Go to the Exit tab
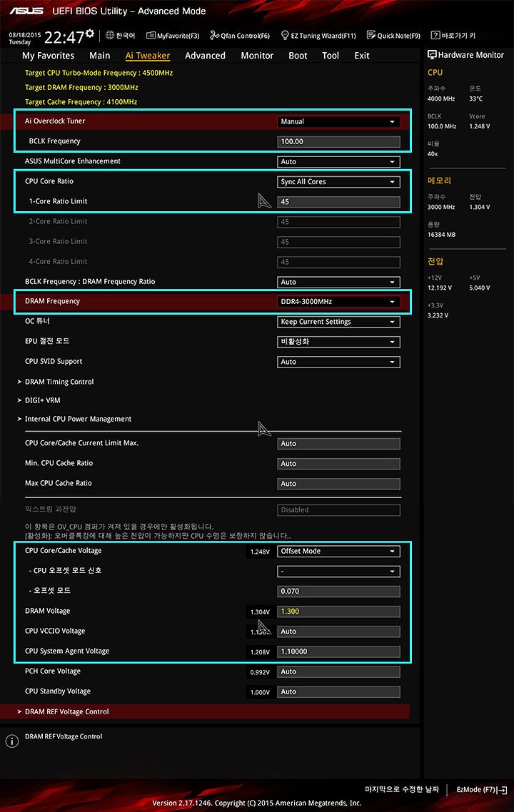Viewport: 514px width, 812px height. 362,56
